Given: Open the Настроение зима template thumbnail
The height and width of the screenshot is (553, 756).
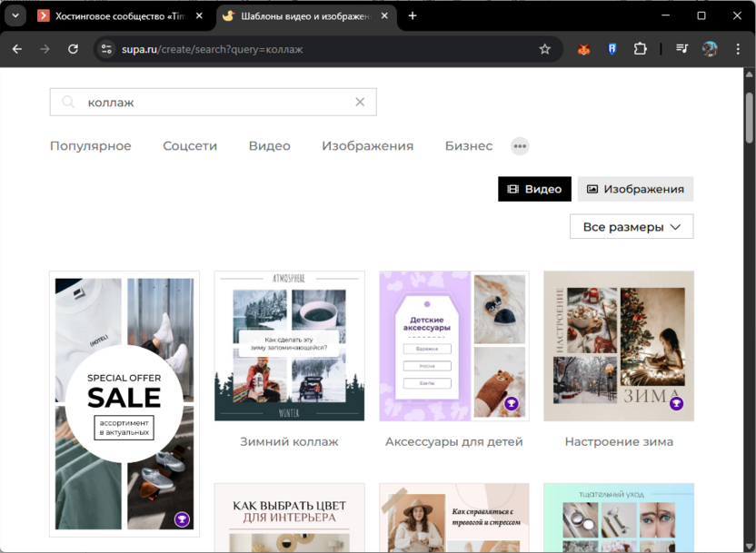Looking at the screenshot, I should pyautogui.click(x=619, y=346).
